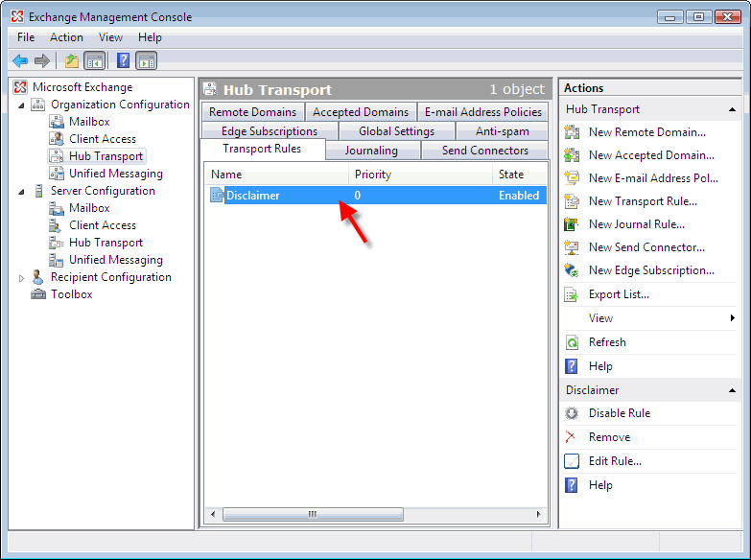Open the File menu

26,37
